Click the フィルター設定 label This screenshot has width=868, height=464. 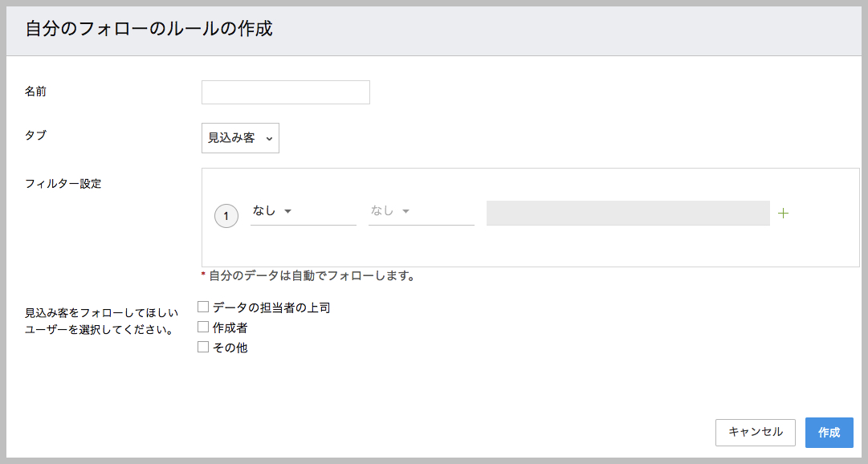click(63, 183)
